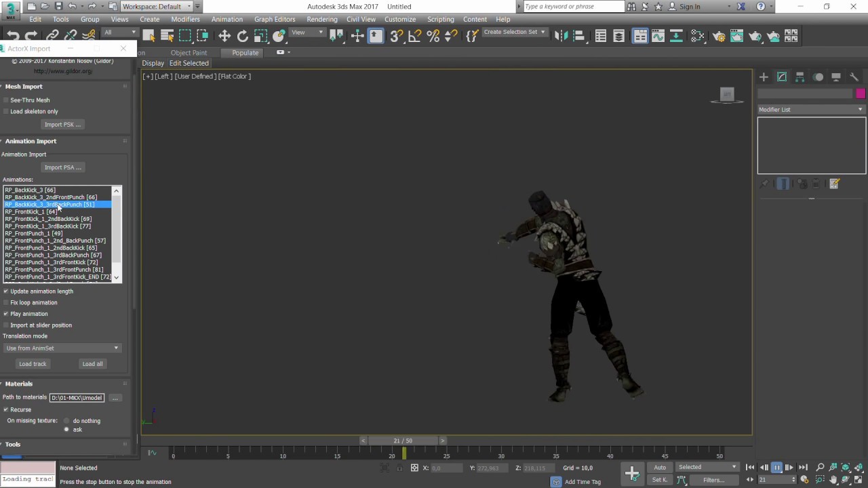Open the Modifiers menu
The image size is (868, 488).
point(185,20)
